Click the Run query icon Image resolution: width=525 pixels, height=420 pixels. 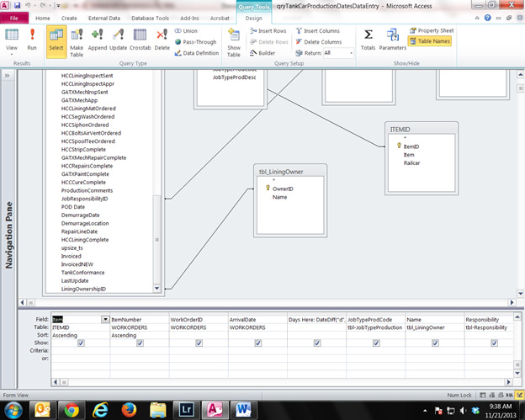coord(32,39)
